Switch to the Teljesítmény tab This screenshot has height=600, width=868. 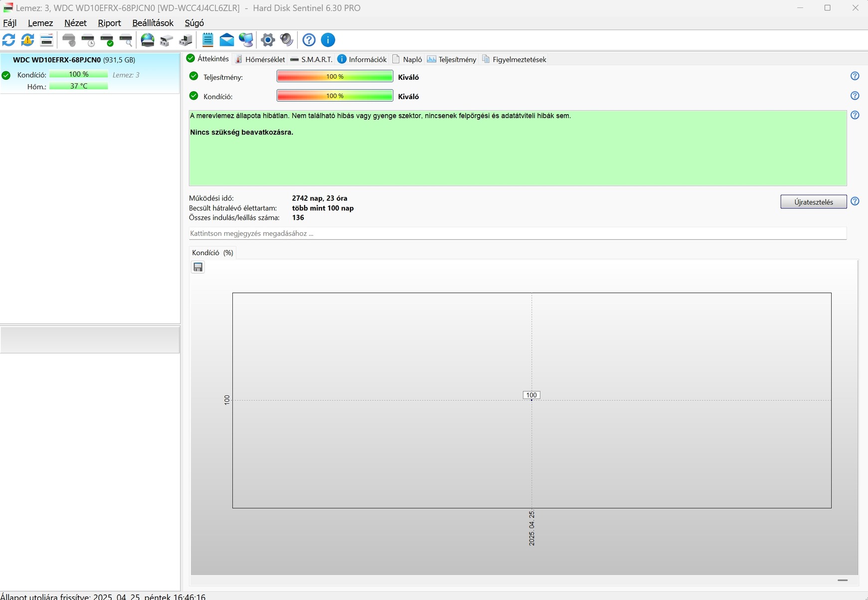click(x=452, y=59)
